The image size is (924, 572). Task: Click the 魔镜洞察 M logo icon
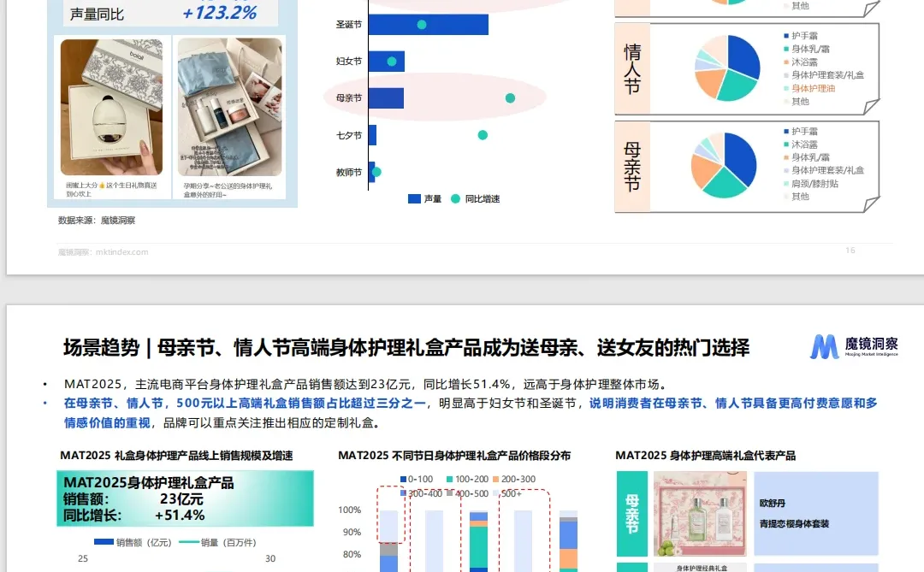coord(826,345)
